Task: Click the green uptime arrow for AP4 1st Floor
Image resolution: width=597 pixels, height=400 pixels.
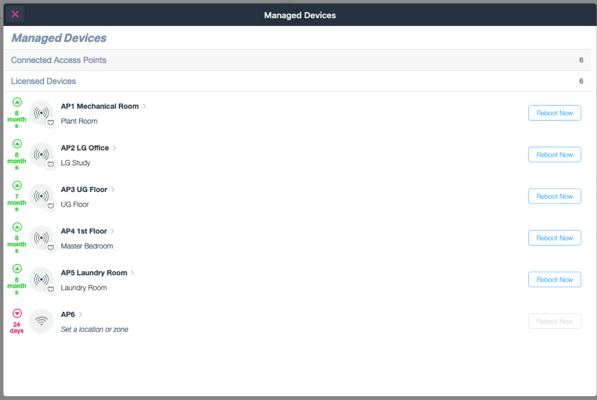Action: click(x=17, y=227)
